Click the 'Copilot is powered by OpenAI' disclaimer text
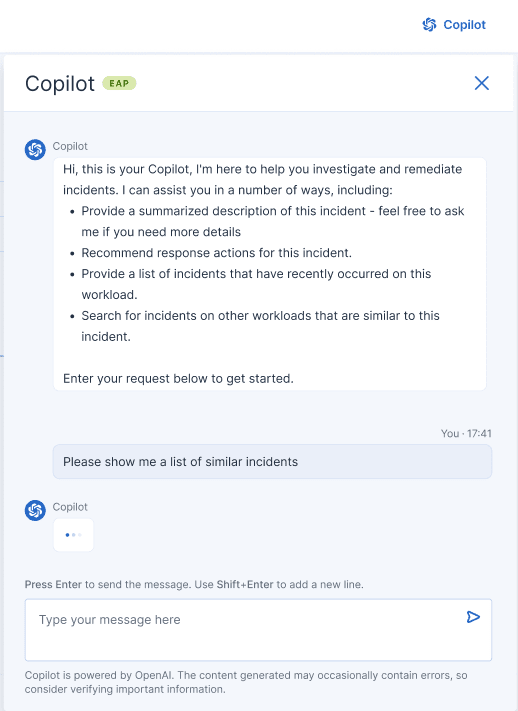Screen dimensions: 518x711 (246, 682)
